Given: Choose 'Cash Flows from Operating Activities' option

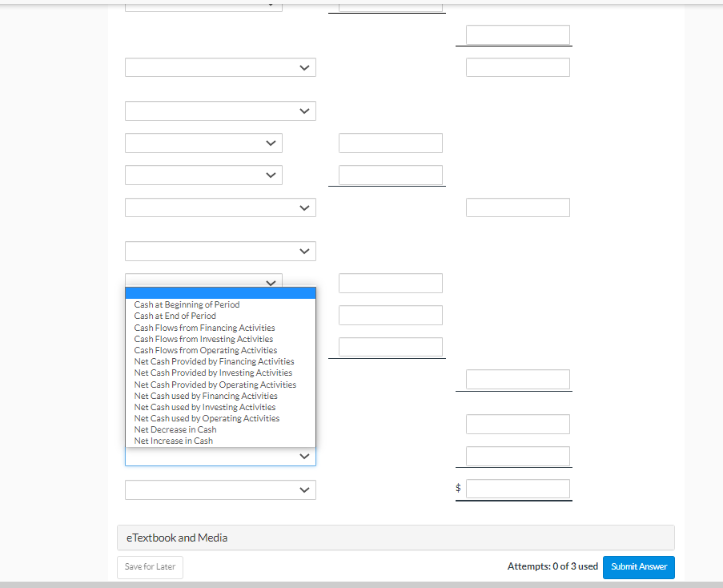Looking at the screenshot, I should coord(220,350).
